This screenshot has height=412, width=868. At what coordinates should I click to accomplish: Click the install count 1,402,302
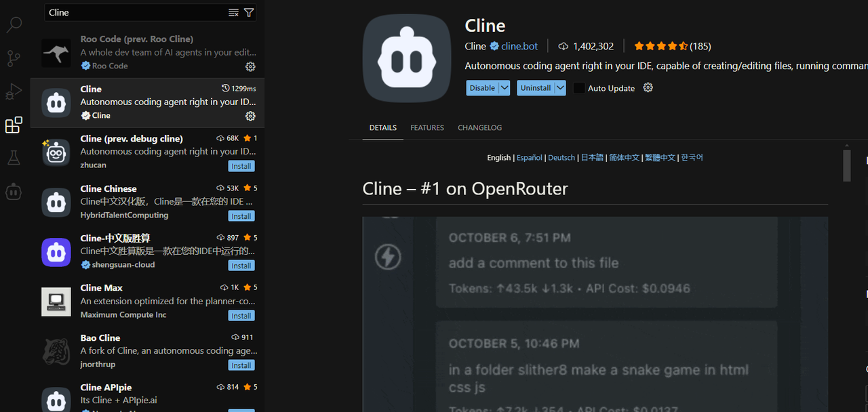pyautogui.click(x=586, y=46)
